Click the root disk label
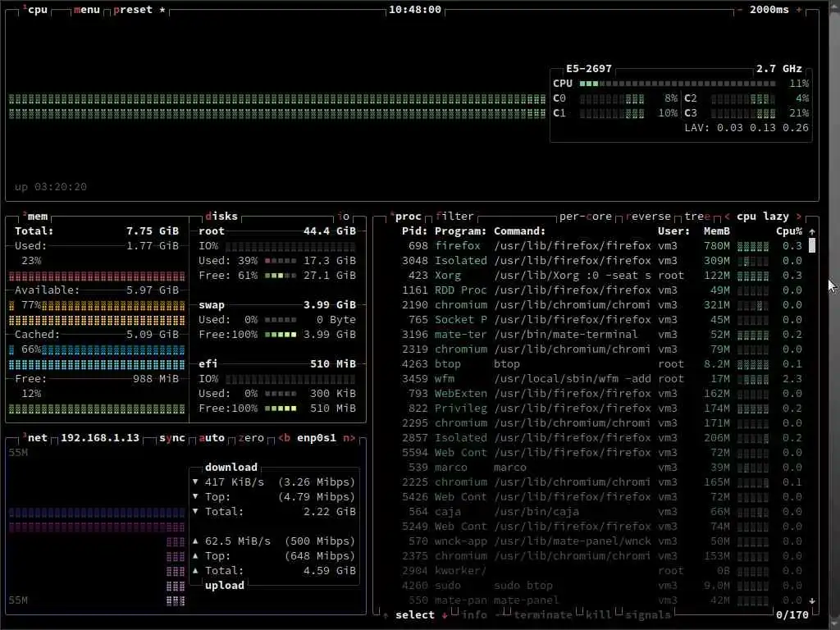This screenshot has width=840, height=630. tap(212, 231)
